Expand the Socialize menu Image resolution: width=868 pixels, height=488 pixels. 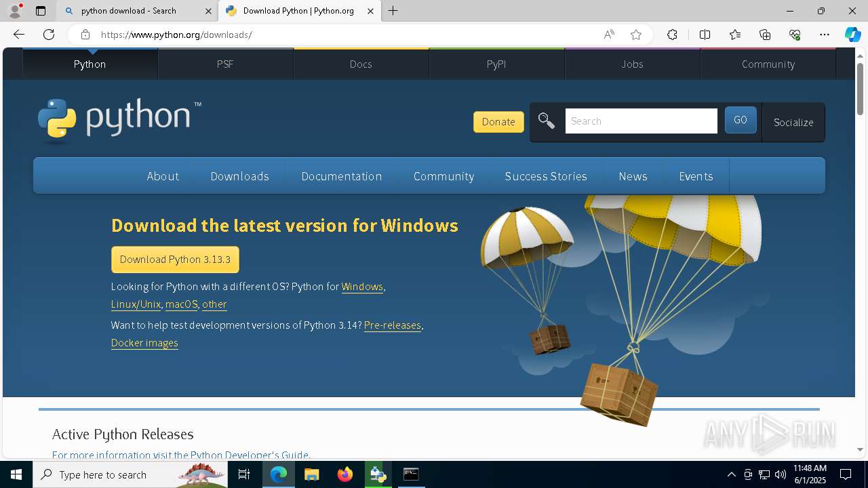[793, 122]
